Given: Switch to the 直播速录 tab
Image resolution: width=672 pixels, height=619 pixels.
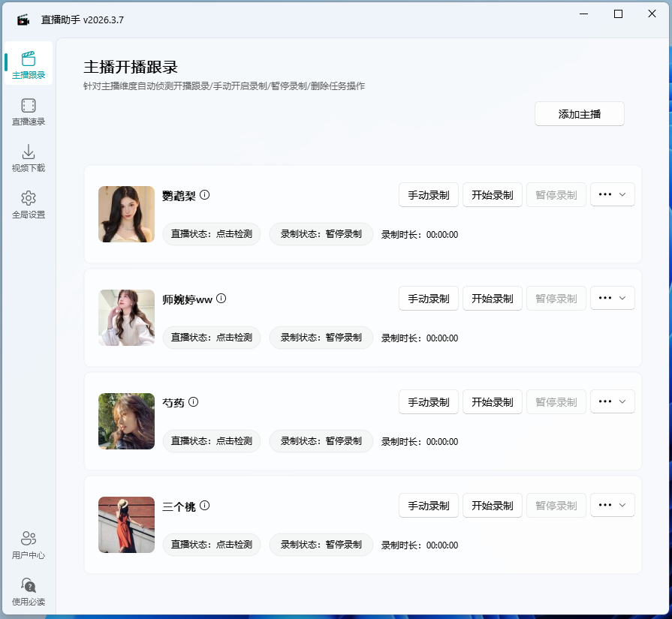Looking at the screenshot, I should pyautogui.click(x=28, y=111).
